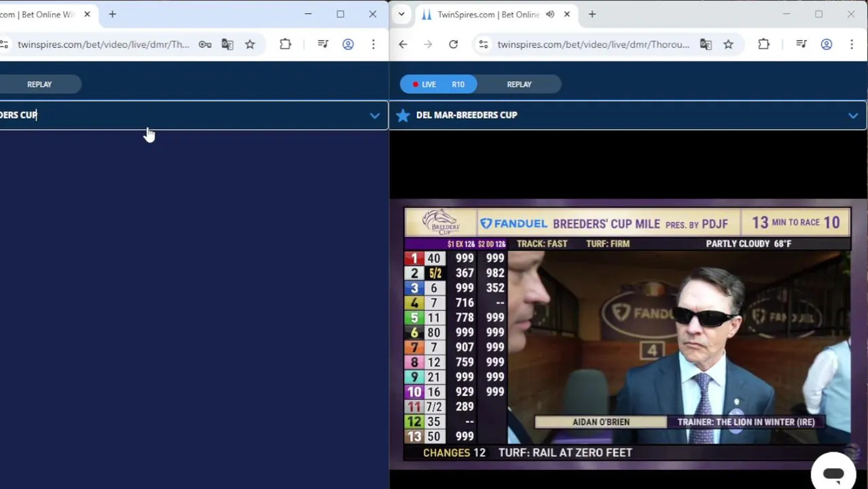Click the live race video feed
The width and height of the screenshot is (868, 489).
(x=628, y=335)
